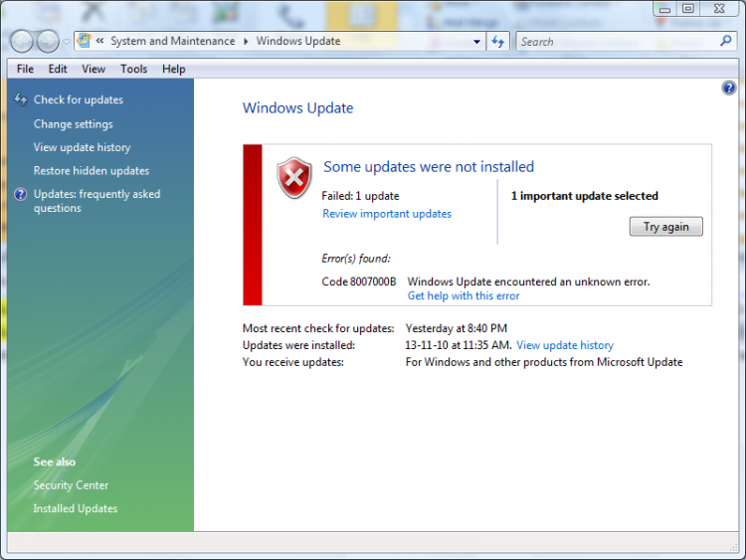This screenshot has height=560, width=746.
Task: Open the View menu
Action: [x=93, y=69]
